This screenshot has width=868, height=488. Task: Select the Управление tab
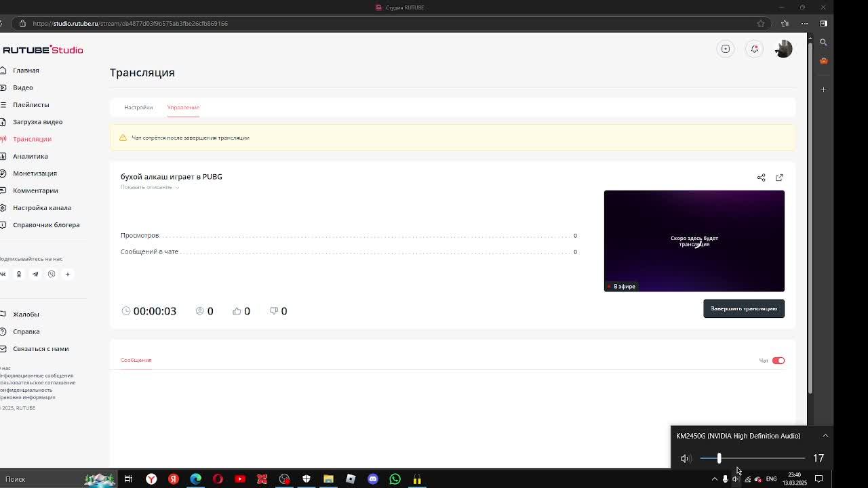(x=183, y=107)
